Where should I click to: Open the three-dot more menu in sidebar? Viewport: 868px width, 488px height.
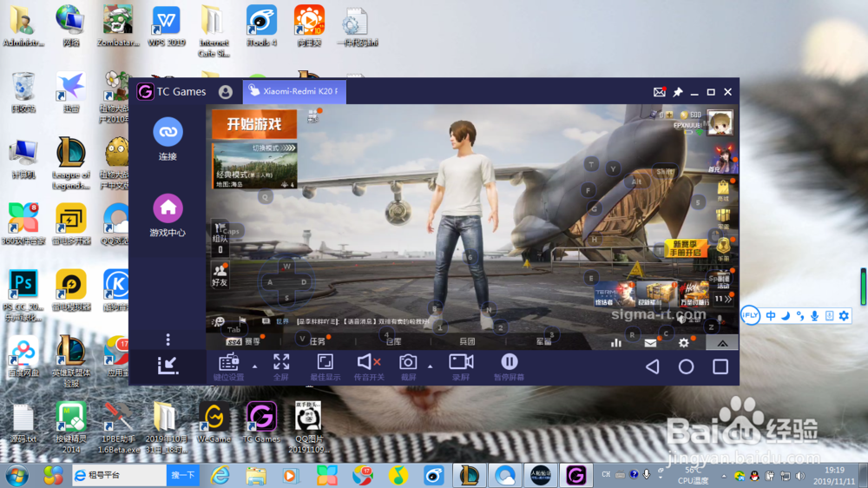[x=168, y=339]
